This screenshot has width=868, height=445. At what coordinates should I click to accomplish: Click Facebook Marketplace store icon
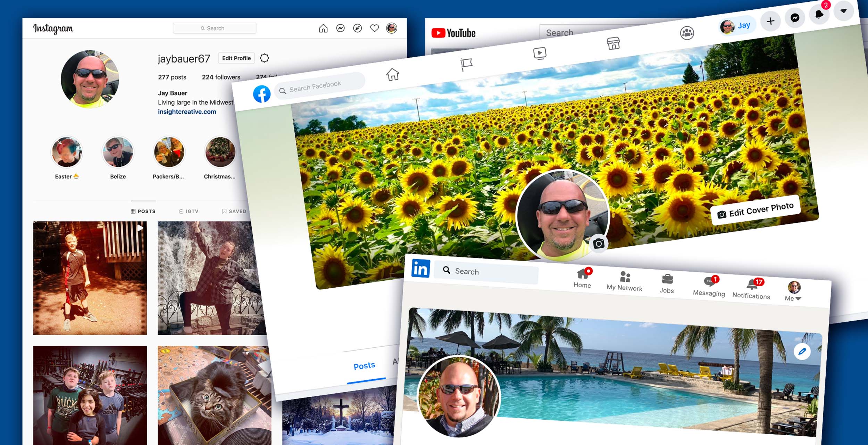[613, 43]
